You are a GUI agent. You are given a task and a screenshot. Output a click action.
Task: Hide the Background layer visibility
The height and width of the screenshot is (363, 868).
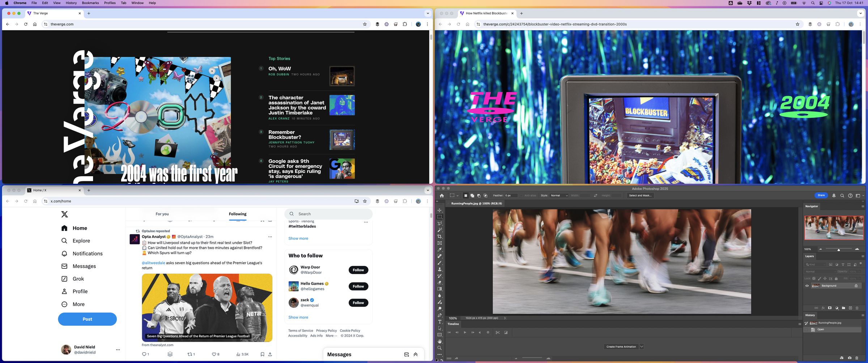[x=807, y=286]
